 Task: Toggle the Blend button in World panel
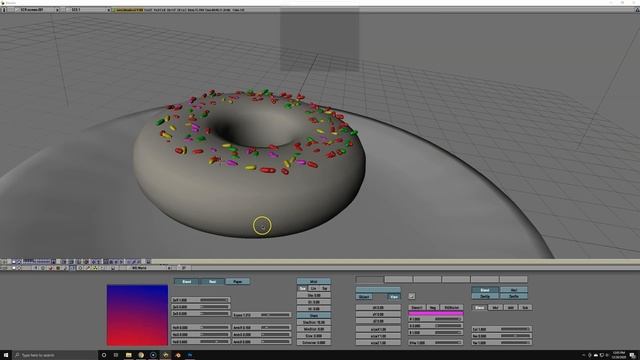coord(187,282)
